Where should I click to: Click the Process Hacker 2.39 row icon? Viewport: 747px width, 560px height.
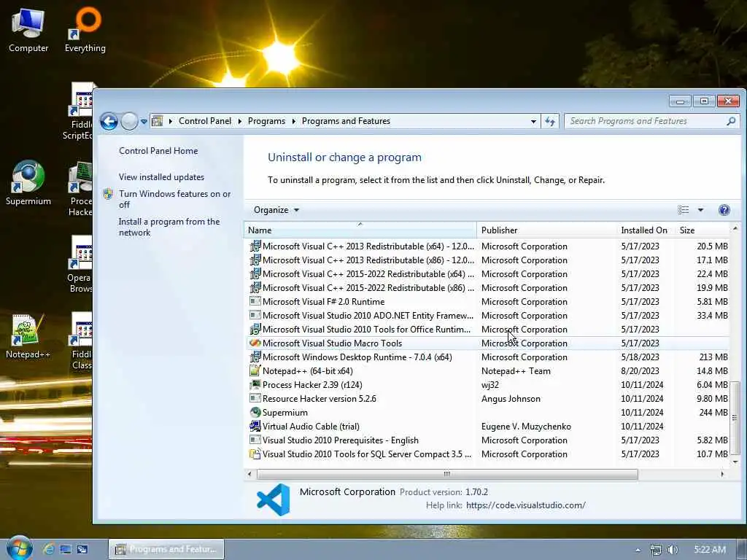[255, 385]
